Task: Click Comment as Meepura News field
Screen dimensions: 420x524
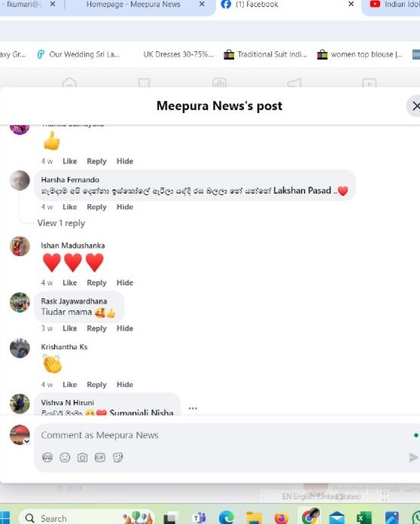Action: [221, 435]
